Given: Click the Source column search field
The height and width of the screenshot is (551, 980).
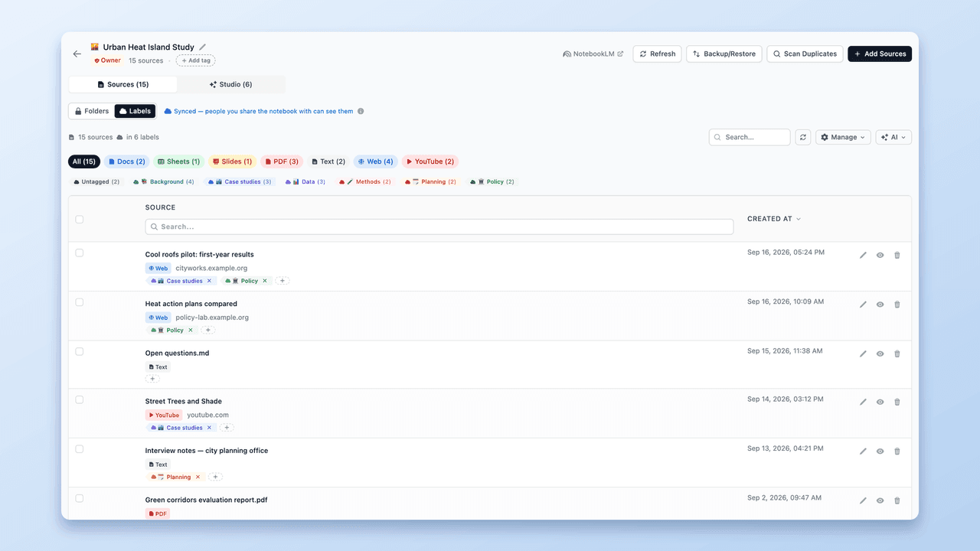Looking at the screenshot, I should (x=439, y=227).
